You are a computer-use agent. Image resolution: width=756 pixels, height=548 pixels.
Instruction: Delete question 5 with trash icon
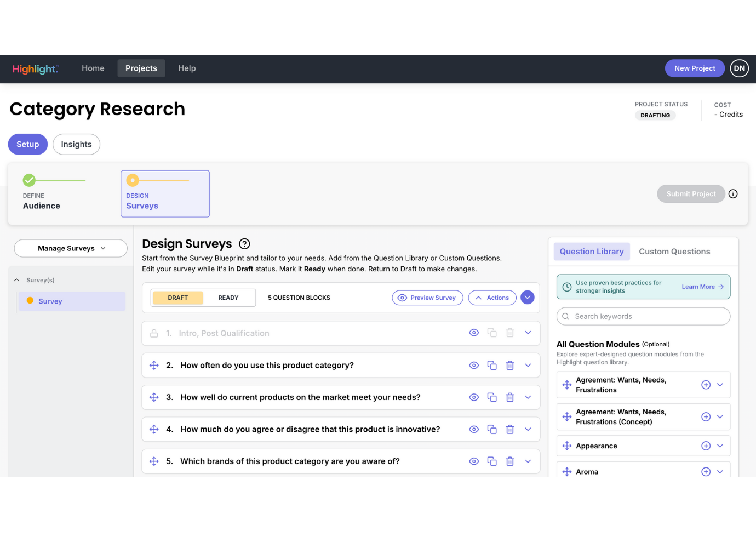pos(509,461)
